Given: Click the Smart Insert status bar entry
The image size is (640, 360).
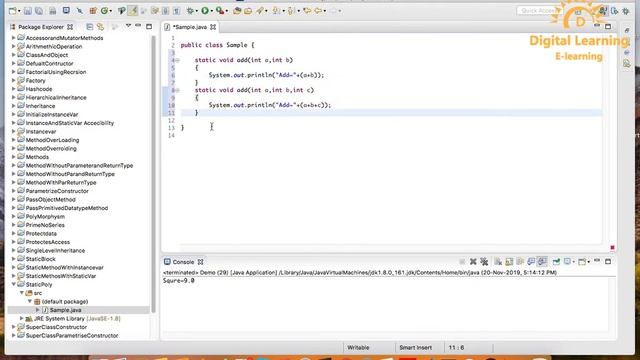Looking at the screenshot, I should click(x=415, y=348).
